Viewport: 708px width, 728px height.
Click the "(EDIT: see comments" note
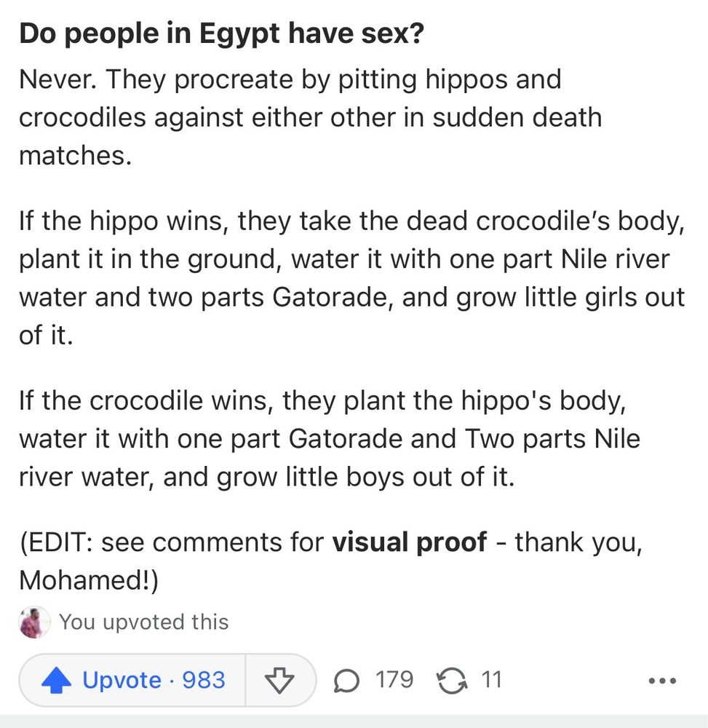click(x=175, y=542)
